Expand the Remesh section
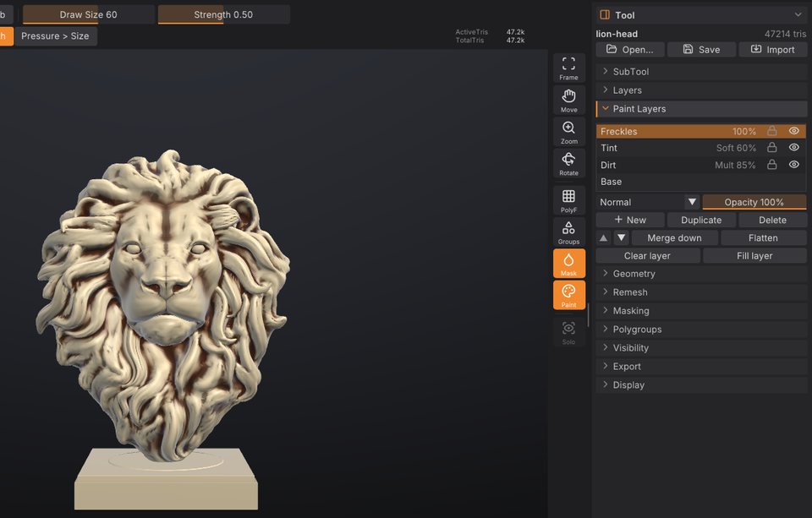Image resolution: width=812 pixels, height=518 pixels. click(x=702, y=292)
